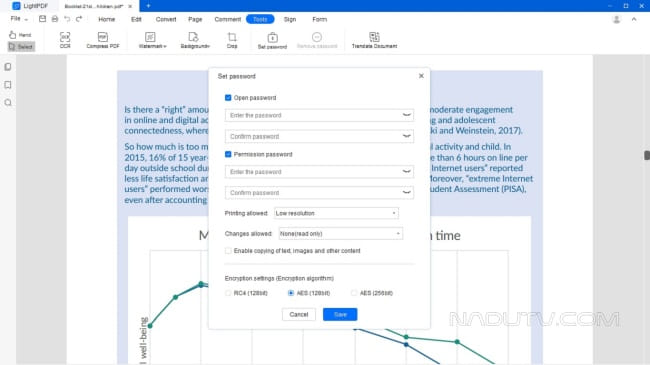650x365 pixels.
Task: Select AES (256bit) encryption
Action: click(354, 293)
